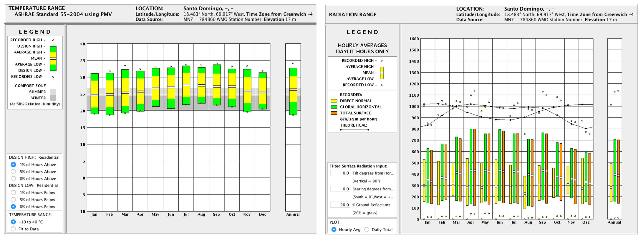Edit the % Ground Reflectance field

[340, 205]
